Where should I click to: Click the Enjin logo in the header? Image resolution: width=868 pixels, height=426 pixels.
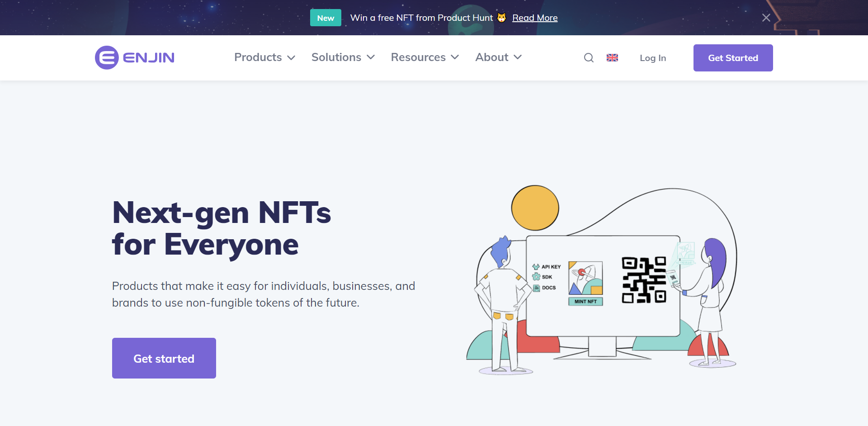[134, 57]
